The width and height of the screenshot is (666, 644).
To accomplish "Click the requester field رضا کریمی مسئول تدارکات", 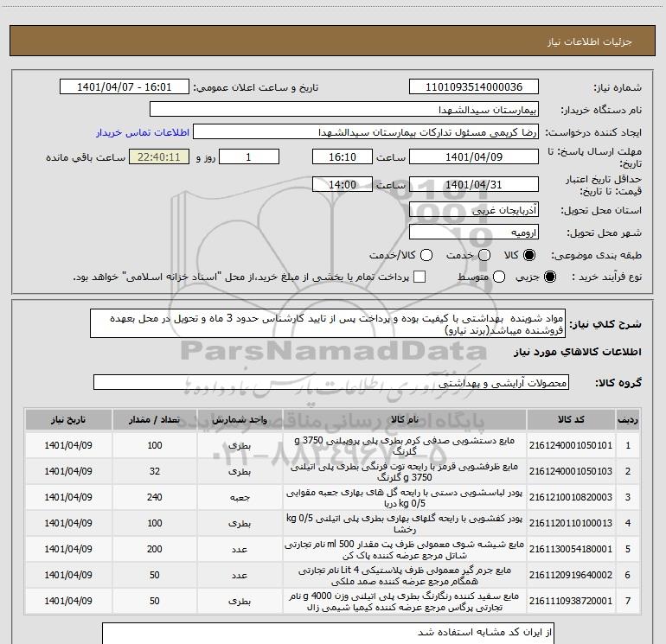I will [366, 132].
